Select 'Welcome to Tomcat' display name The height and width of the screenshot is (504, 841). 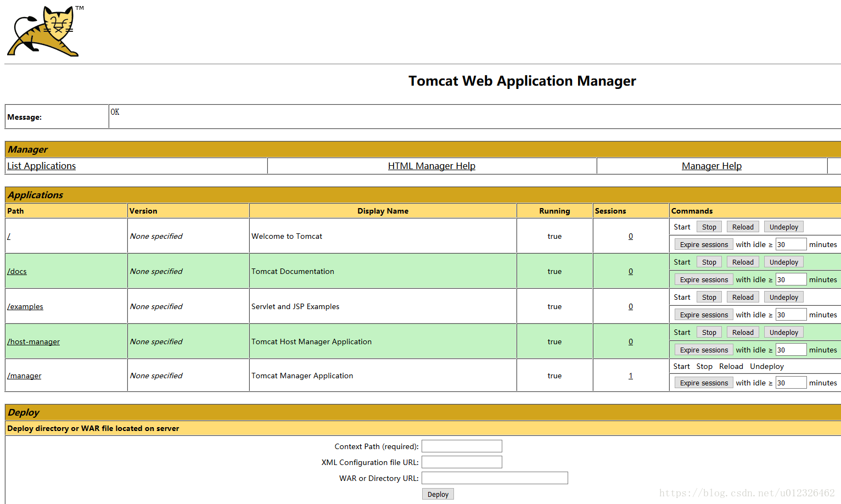[287, 236]
